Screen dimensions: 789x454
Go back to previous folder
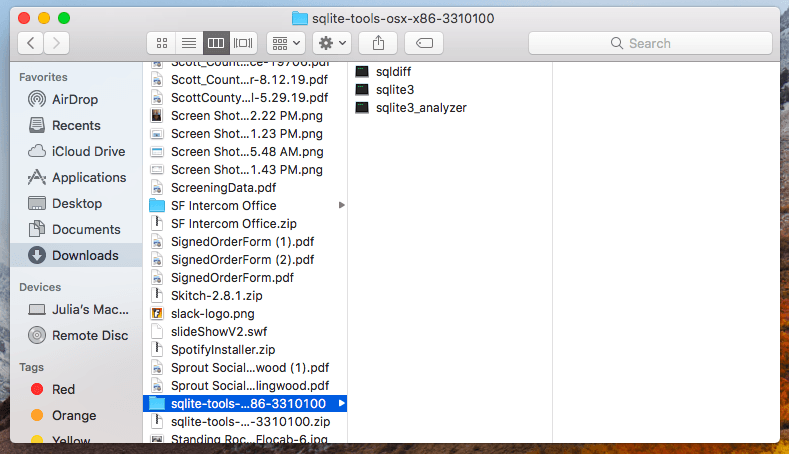click(x=31, y=43)
